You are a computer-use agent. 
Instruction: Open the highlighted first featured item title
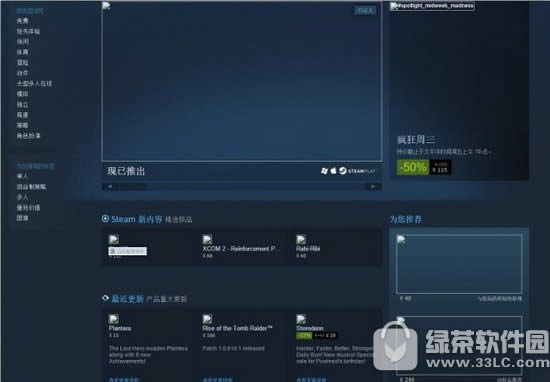point(128,251)
